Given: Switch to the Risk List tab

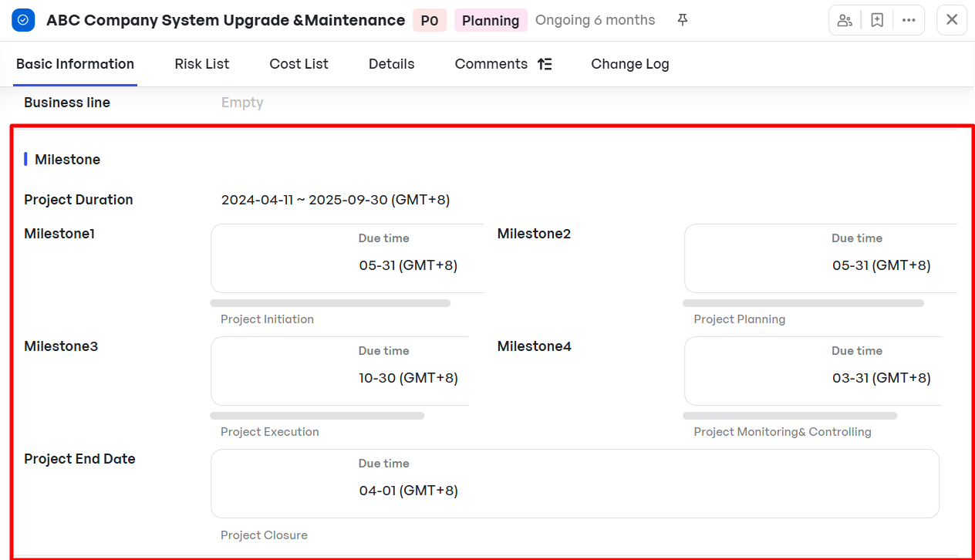Looking at the screenshot, I should point(202,64).
